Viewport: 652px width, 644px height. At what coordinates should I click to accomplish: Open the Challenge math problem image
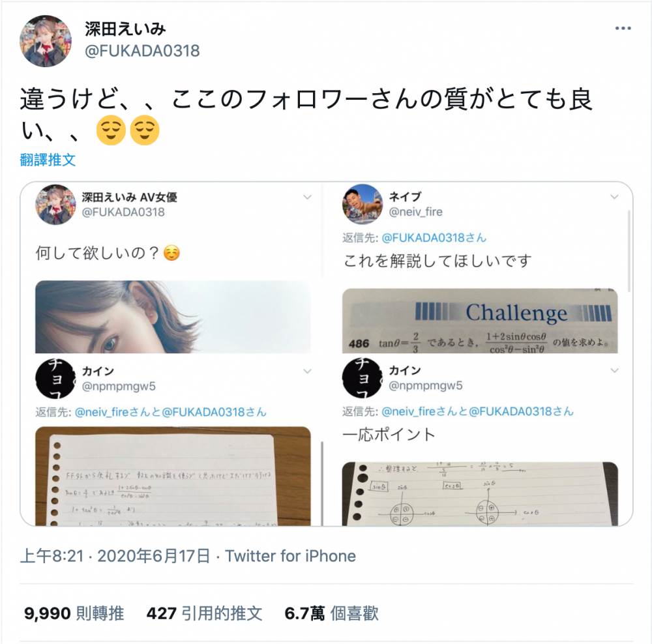tap(480, 321)
